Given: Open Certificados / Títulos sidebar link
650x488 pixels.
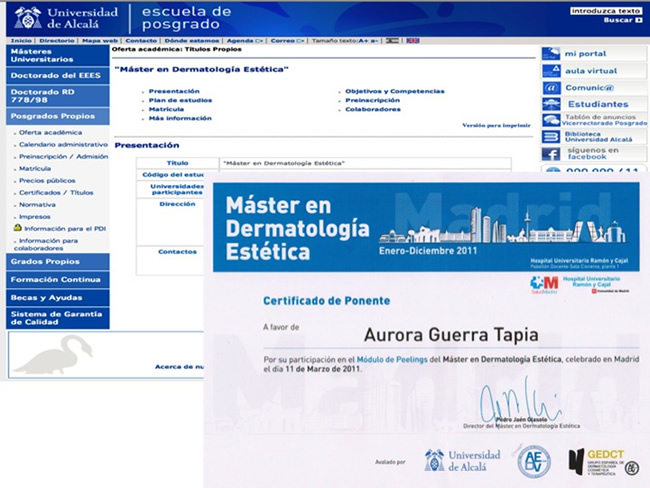Looking at the screenshot, I should click(x=56, y=192).
